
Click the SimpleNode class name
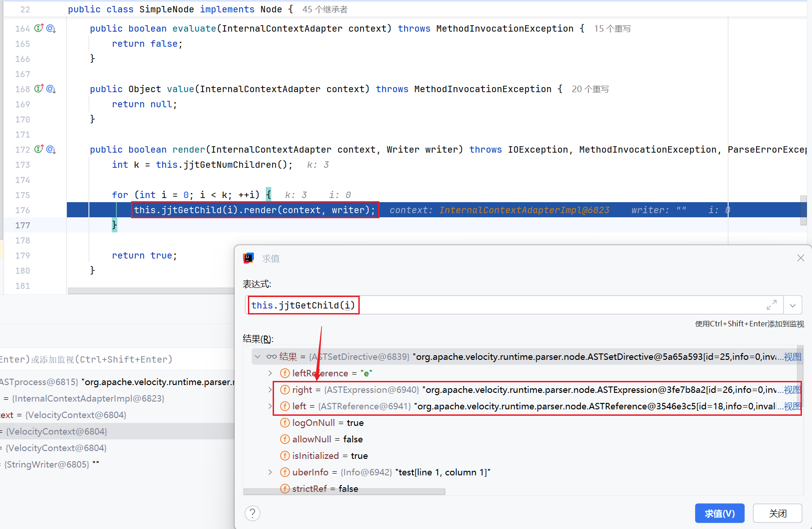pos(166,9)
